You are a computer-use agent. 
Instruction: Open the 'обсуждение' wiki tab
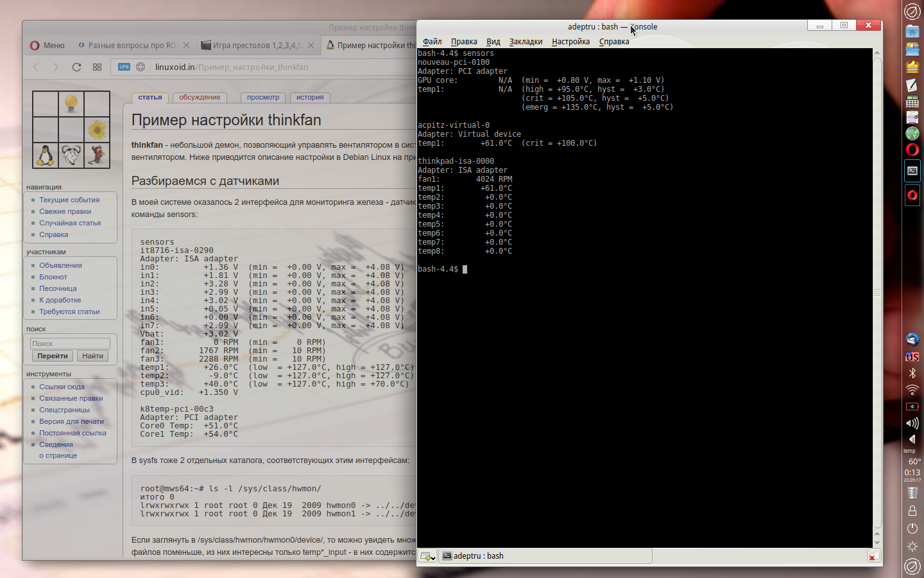[200, 98]
